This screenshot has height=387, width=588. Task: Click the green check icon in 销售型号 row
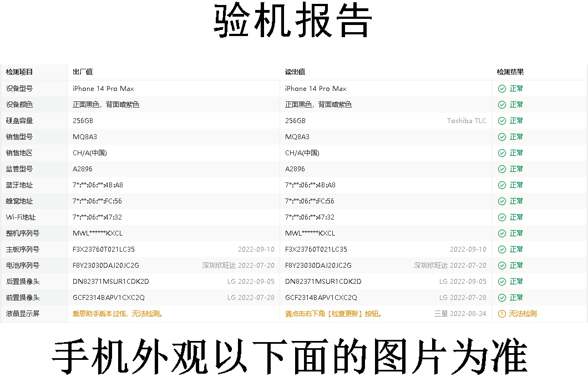pyautogui.click(x=502, y=137)
